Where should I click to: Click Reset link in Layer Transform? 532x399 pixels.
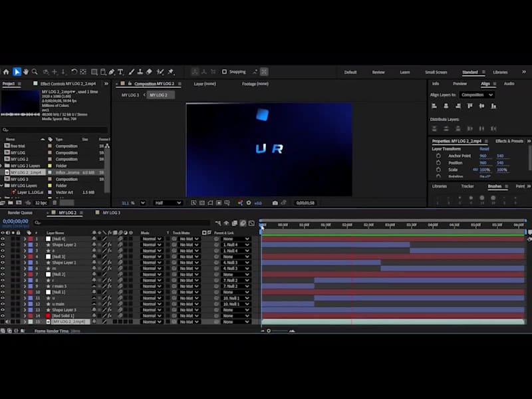(x=484, y=149)
